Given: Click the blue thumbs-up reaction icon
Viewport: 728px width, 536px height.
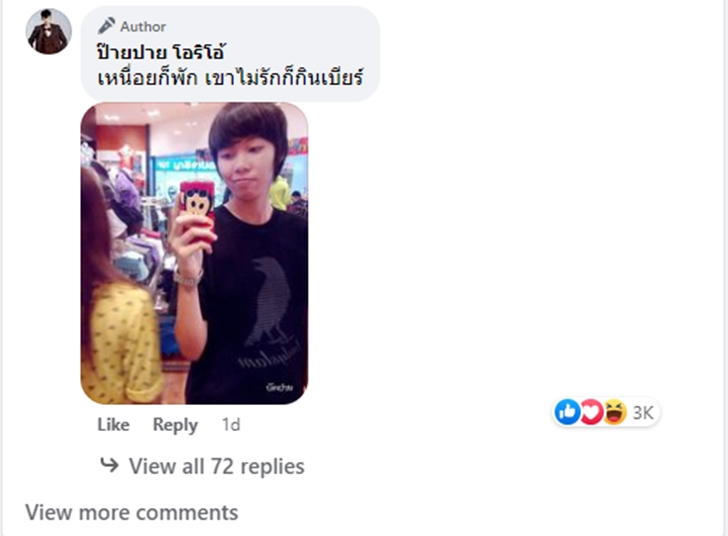Looking at the screenshot, I should pyautogui.click(x=567, y=412).
